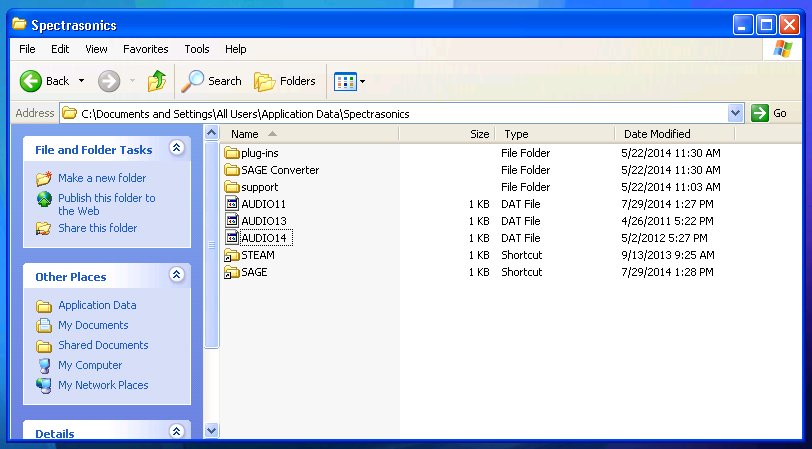Open the Forward button history dropdown

[132, 81]
